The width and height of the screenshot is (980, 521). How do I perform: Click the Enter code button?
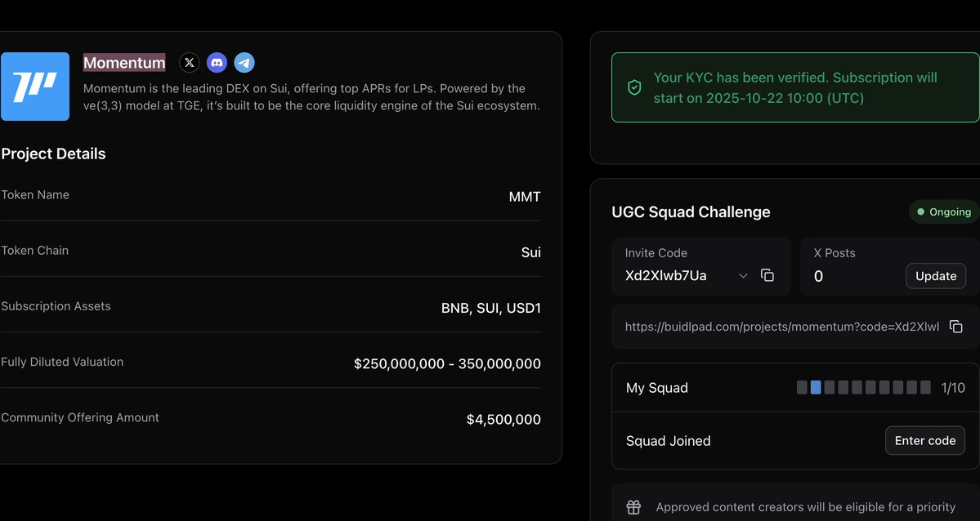924,441
